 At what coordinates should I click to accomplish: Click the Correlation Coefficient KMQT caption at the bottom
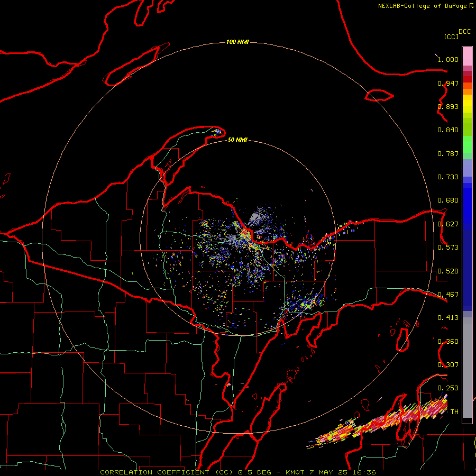[x=238, y=472]
